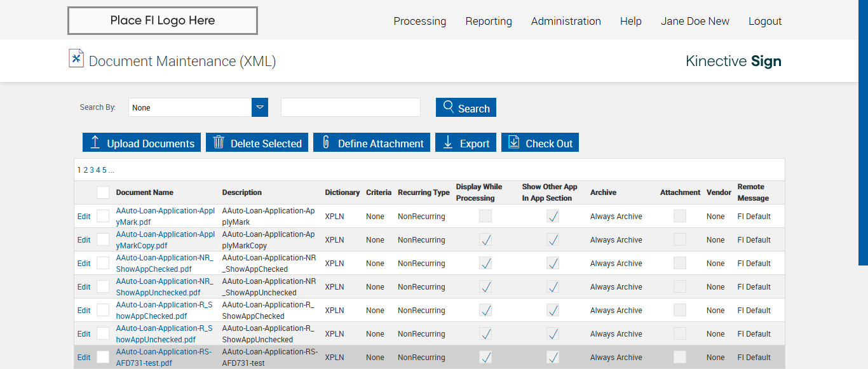Open the Administration menu

(566, 21)
